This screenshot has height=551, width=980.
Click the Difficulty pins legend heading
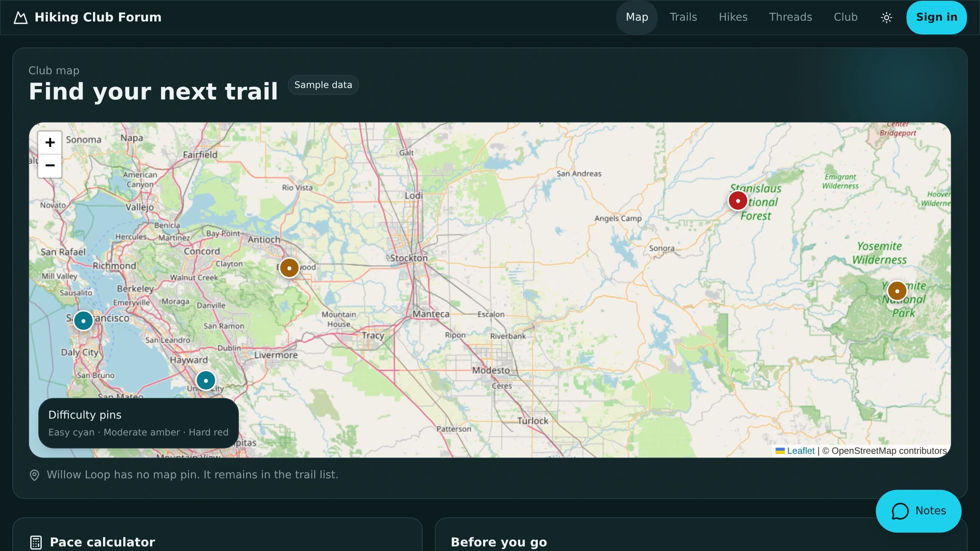[85, 415]
